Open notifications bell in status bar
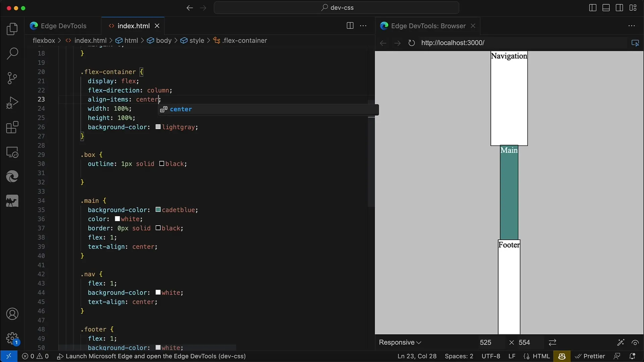 click(632, 356)
